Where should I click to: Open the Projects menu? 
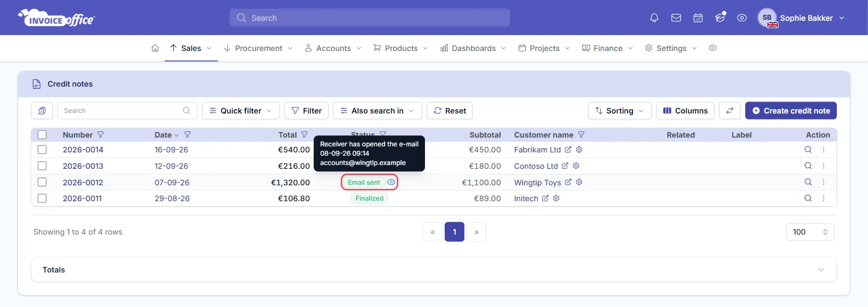point(544,48)
